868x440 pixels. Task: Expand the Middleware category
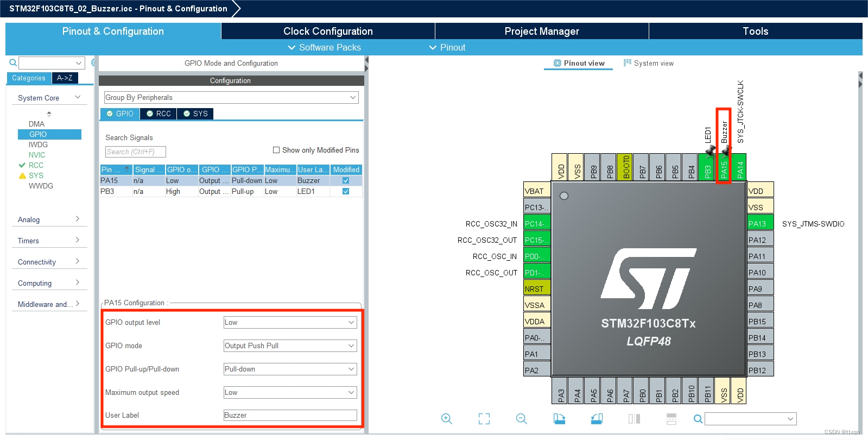point(49,304)
